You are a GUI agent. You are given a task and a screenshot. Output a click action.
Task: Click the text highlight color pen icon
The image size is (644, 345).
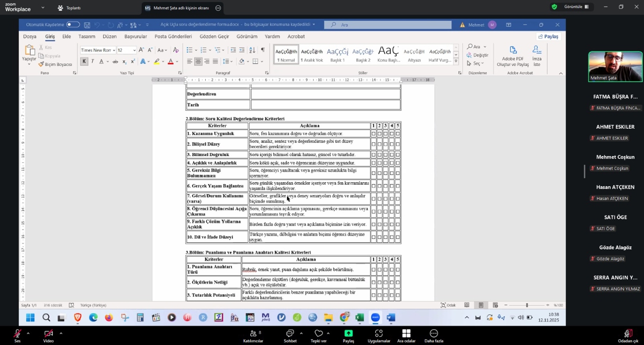click(156, 62)
